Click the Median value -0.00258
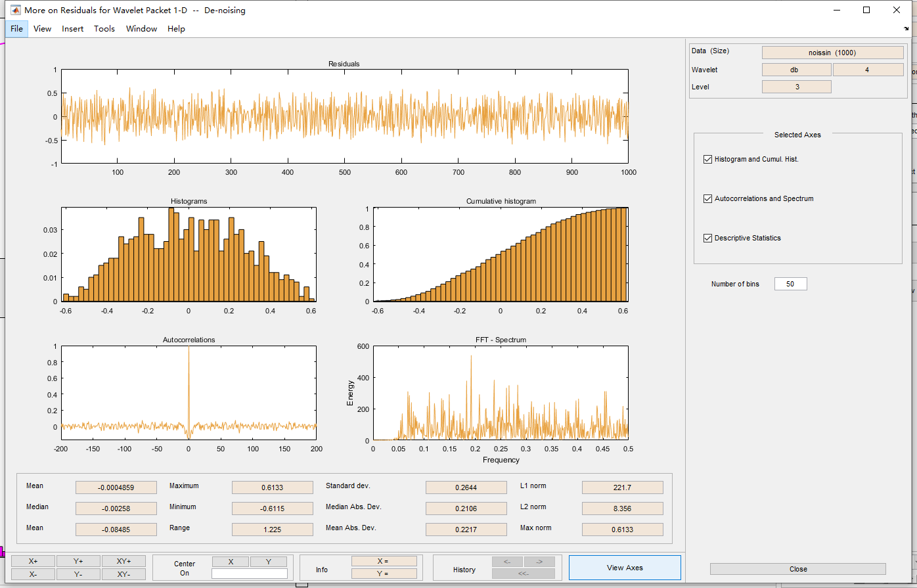The width and height of the screenshot is (917, 588). pos(116,509)
